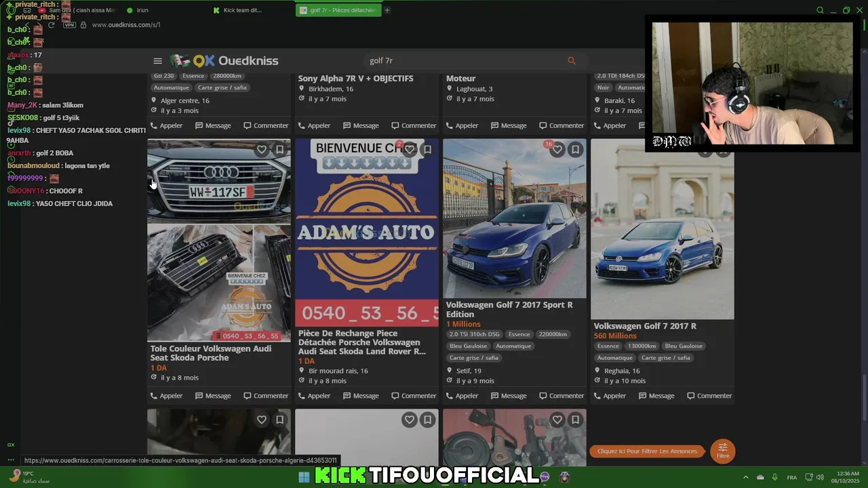
Task: Like the Golf 7 2017 Sport R Edition listing
Action: click(557, 150)
